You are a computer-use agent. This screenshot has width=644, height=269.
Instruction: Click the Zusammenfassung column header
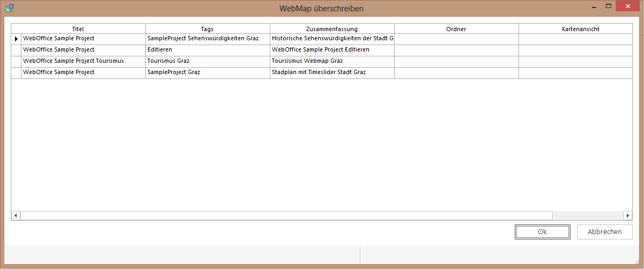332,29
